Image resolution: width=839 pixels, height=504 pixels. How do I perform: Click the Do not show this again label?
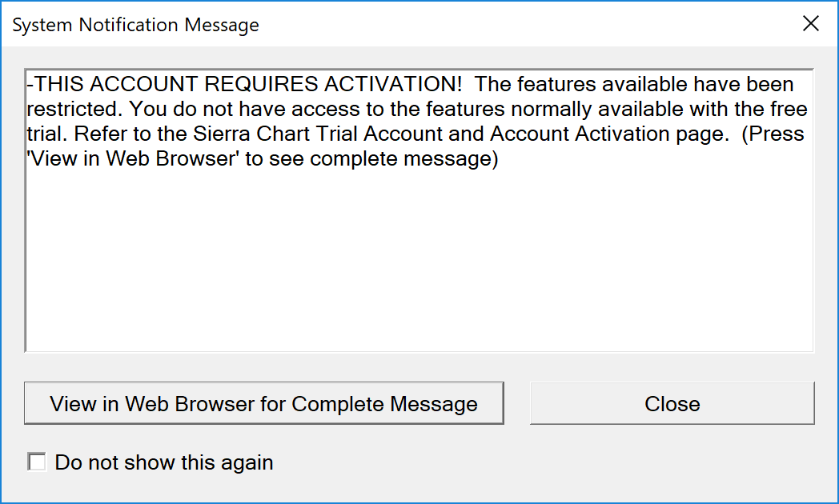tap(164, 462)
